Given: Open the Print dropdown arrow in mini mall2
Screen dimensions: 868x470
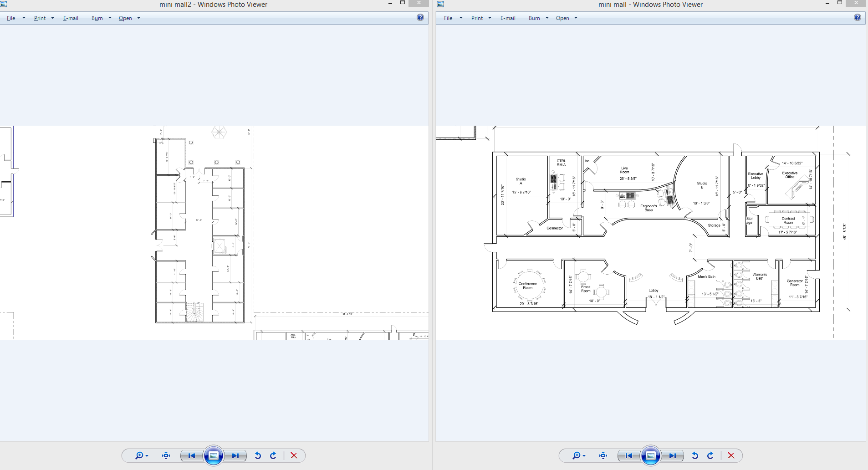Looking at the screenshot, I should pyautogui.click(x=52, y=18).
